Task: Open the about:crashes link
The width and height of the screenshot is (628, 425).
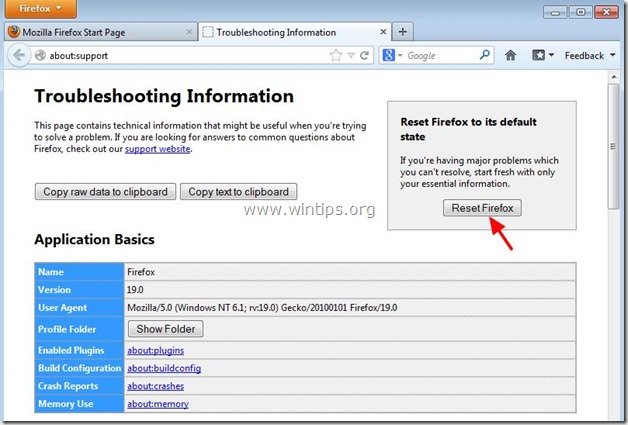Action: [155, 386]
